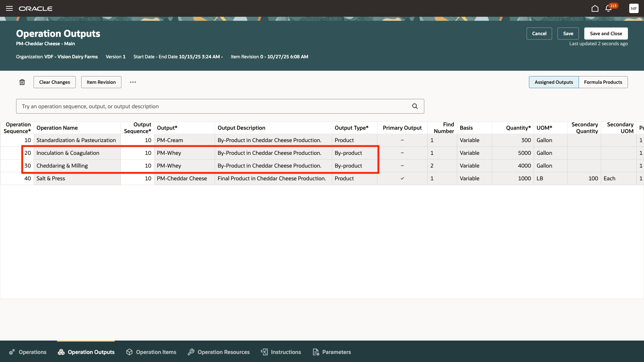Open the three-dot more actions menu
Screen dimensions: 644x362
(133, 82)
